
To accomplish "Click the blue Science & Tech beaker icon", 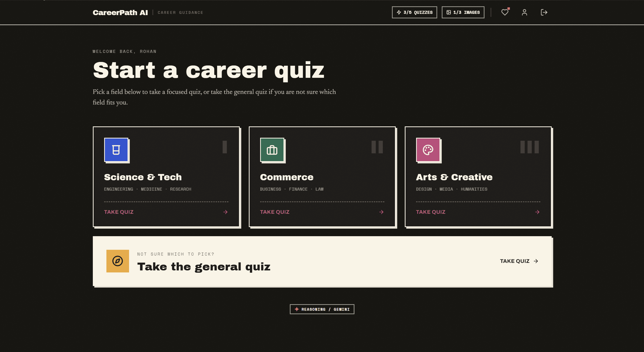I will tap(116, 150).
